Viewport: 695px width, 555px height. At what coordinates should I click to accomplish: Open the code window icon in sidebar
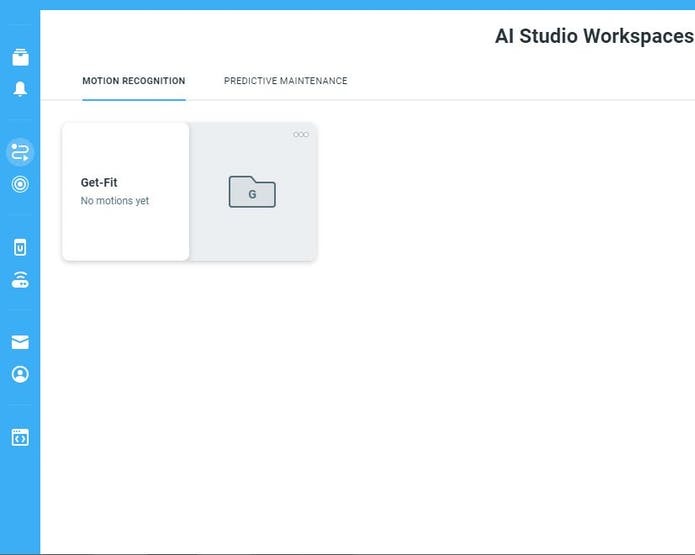tap(20, 438)
